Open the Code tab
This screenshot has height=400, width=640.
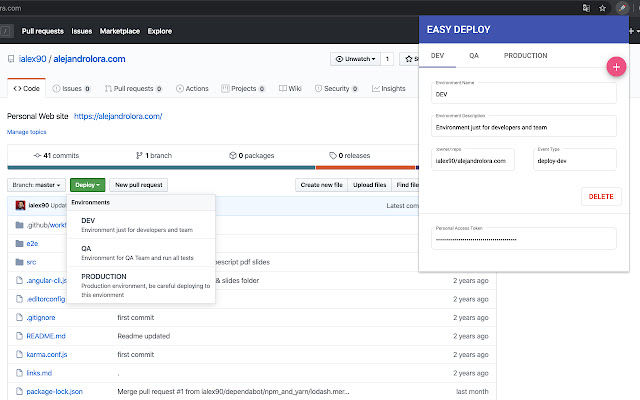click(x=27, y=89)
